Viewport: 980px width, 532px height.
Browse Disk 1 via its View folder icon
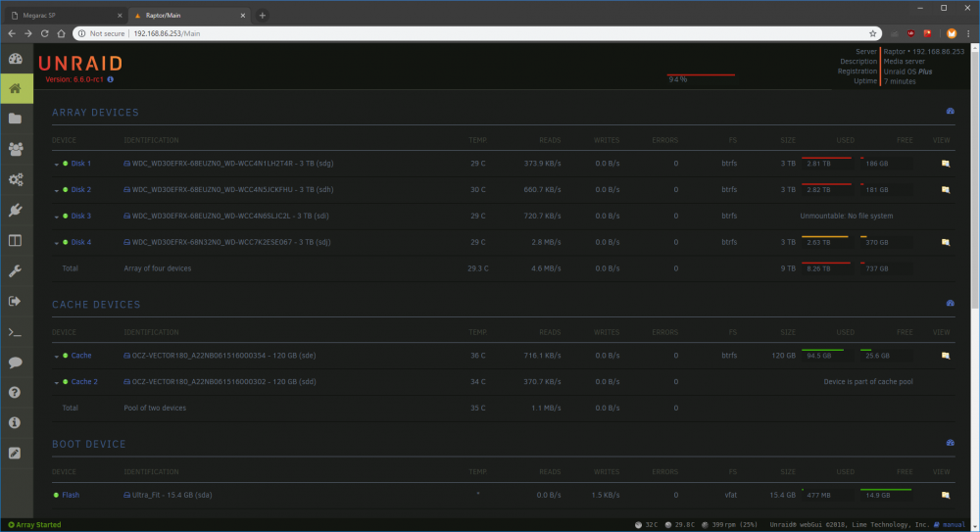coord(946,164)
